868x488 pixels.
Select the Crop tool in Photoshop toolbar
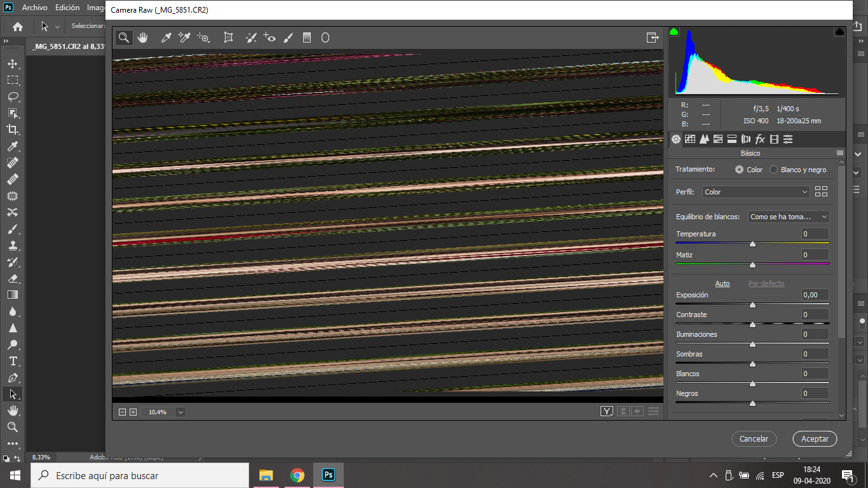point(13,130)
